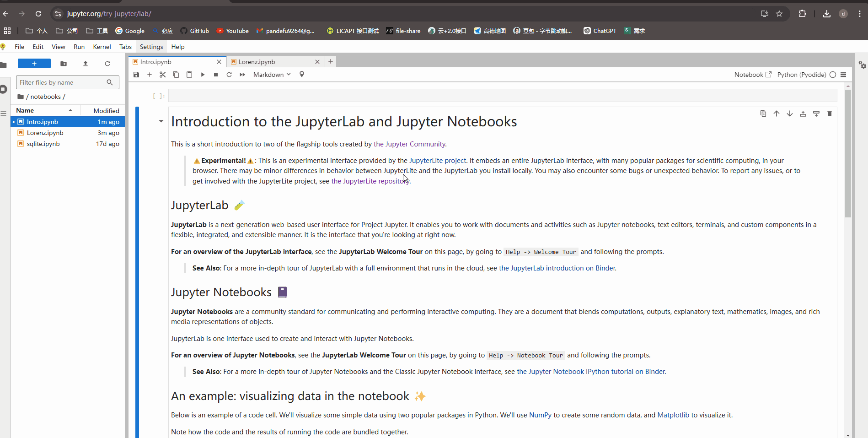Insert a cell below using the plus icon
Image resolution: width=868 pixels, height=438 pixels.
click(150, 75)
